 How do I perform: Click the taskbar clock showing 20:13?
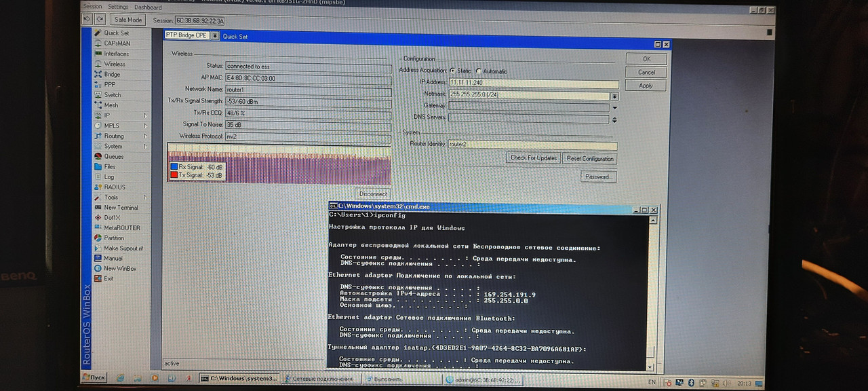[x=744, y=383]
